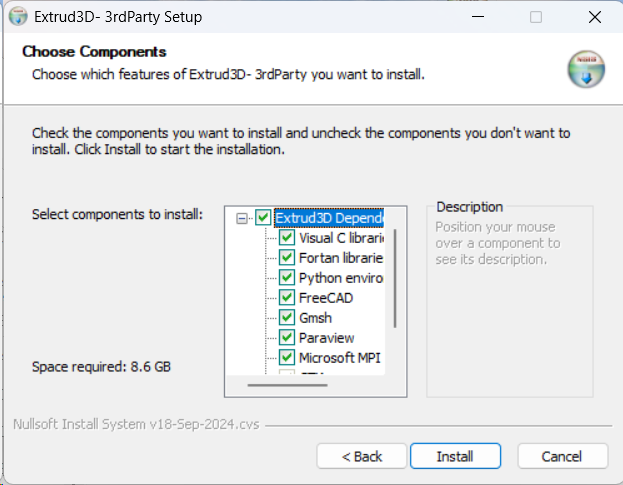Click the installer icon in the title bar
The image size is (623, 485).
[18, 17]
